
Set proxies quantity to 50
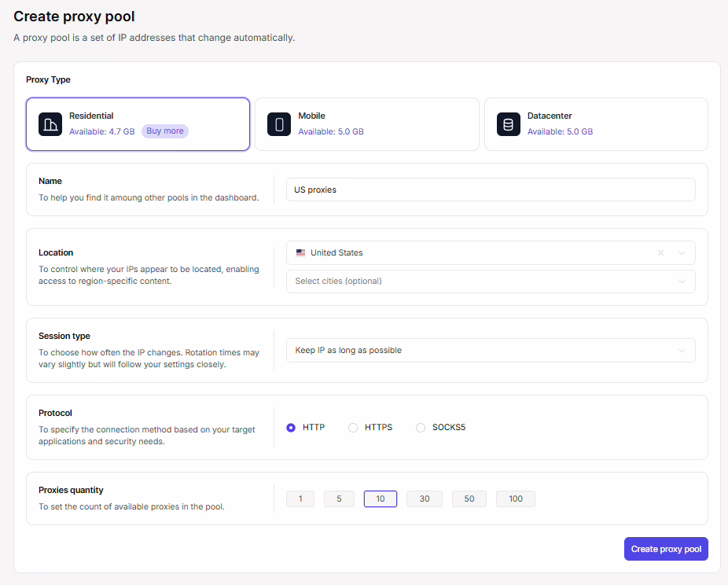point(469,499)
